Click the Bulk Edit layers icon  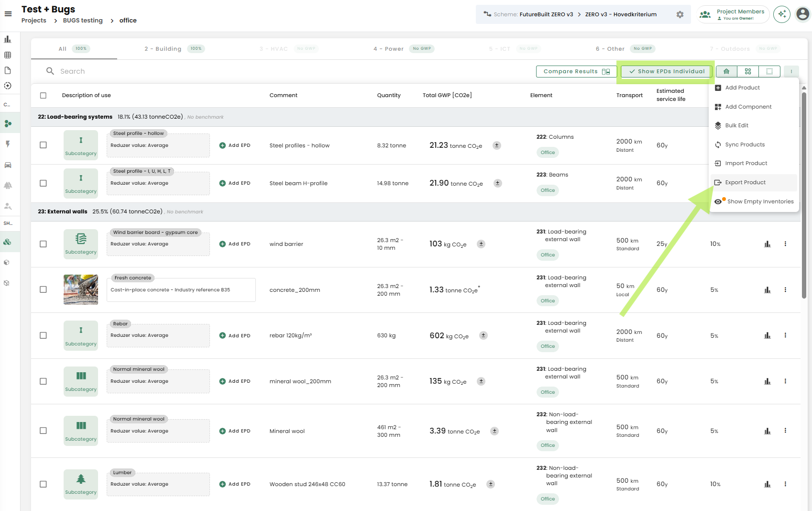(x=718, y=125)
